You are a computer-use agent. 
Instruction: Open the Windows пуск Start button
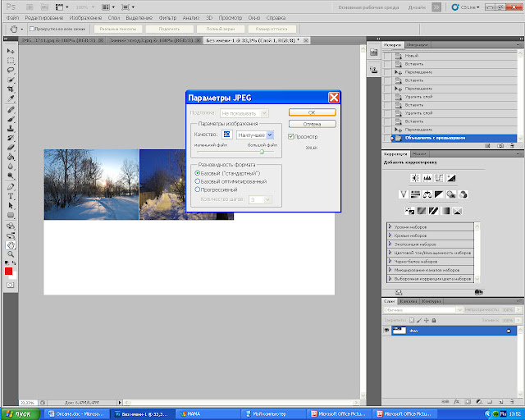[x=20, y=414]
